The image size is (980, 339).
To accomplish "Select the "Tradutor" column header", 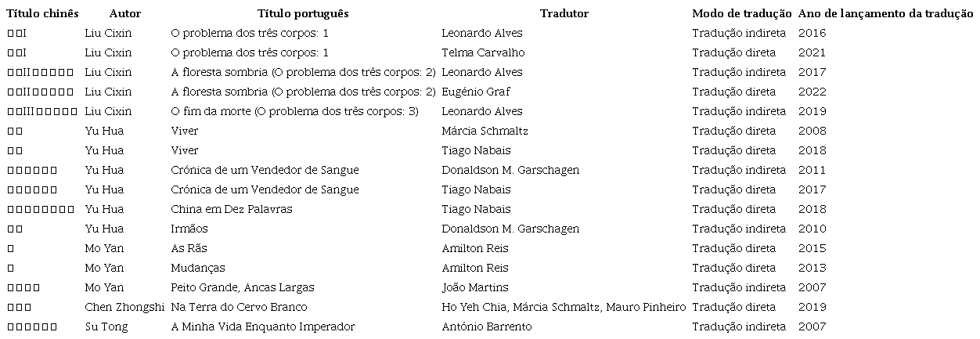I will 564,13.
